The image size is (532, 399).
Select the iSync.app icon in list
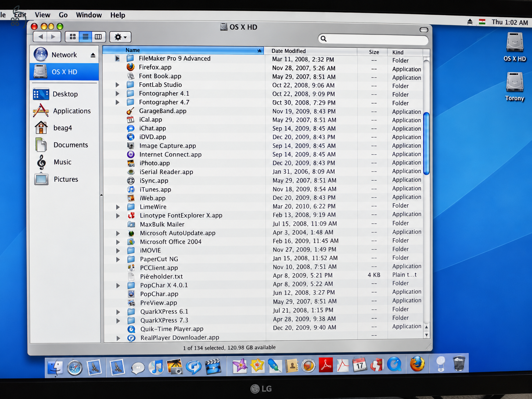131,180
